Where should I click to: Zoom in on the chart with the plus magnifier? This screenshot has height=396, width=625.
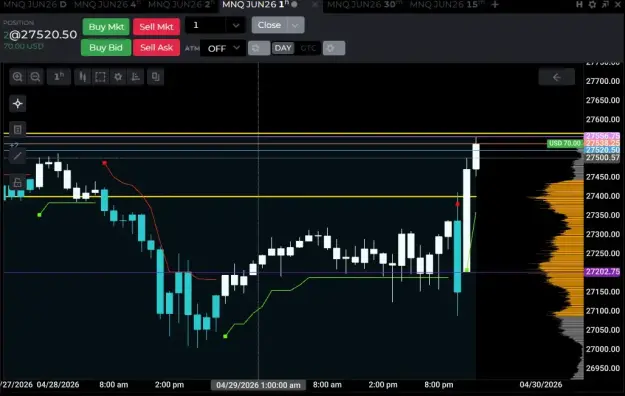click(x=17, y=77)
